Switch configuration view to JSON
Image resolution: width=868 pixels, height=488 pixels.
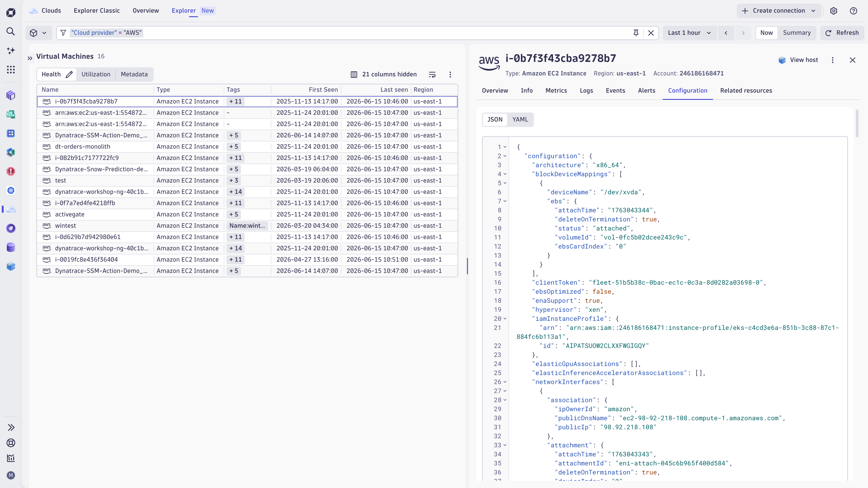click(x=495, y=120)
